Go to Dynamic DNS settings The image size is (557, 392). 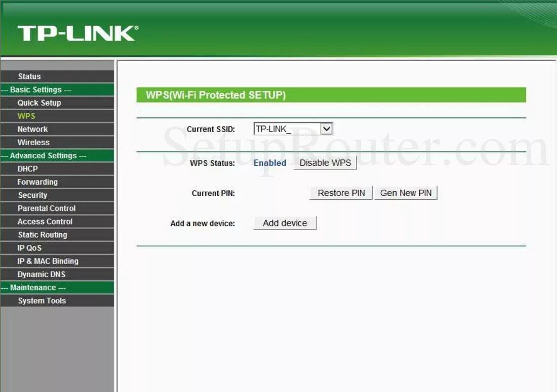[57, 274]
